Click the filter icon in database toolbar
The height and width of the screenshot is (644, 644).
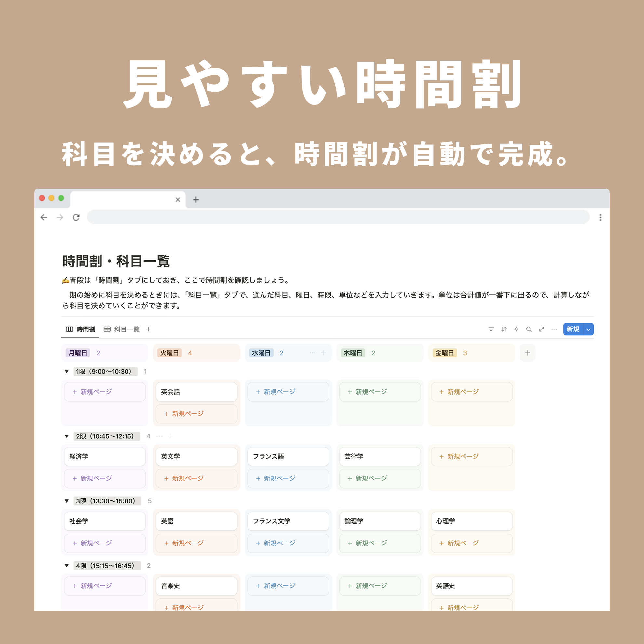[x=491, y=329]
